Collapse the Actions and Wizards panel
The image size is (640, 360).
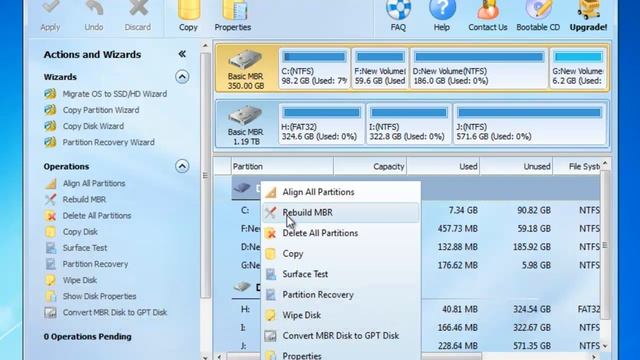tap(182, 54)
